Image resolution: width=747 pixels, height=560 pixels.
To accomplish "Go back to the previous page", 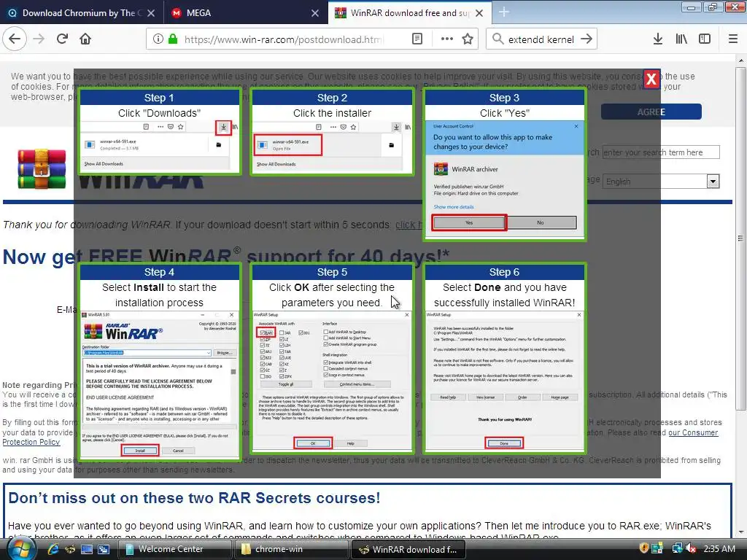I will 15,39.
